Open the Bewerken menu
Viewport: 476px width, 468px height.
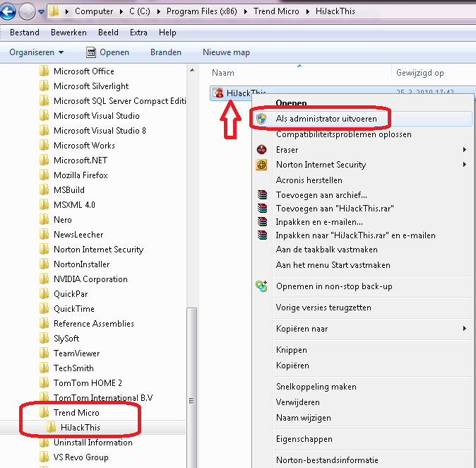69,33
